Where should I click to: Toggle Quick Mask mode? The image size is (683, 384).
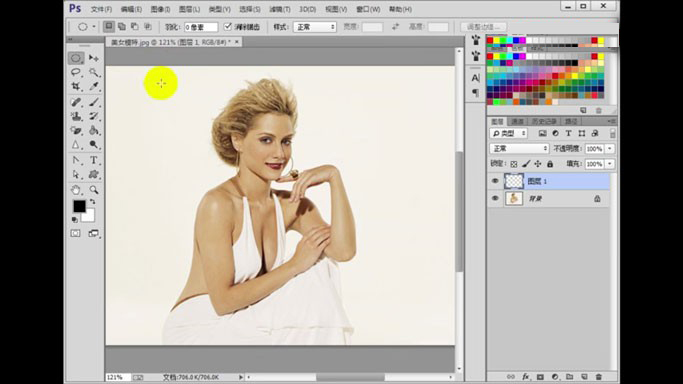pos(76,233)
